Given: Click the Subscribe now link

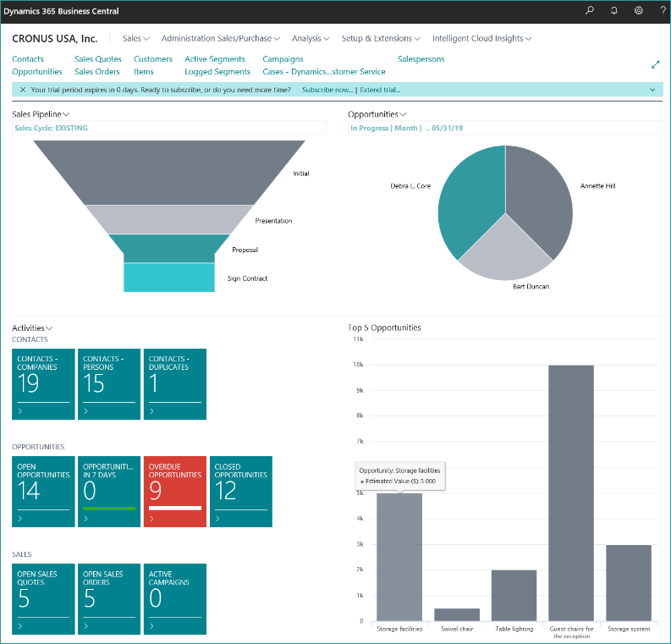Looking at the screenshot, I should point(327,90).
